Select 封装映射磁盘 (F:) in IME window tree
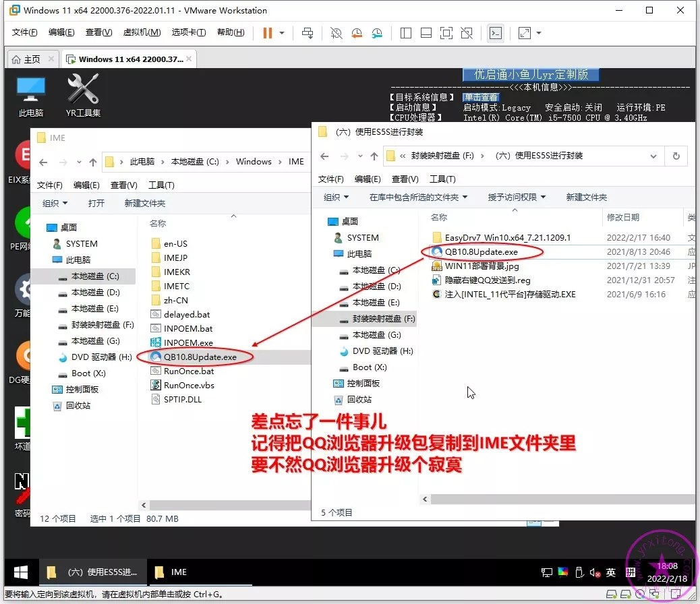 pyautogui.click(x=103, y=325)
